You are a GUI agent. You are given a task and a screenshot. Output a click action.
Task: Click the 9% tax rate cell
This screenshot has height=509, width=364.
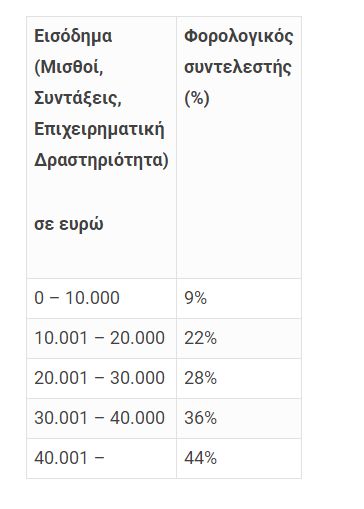239,298
